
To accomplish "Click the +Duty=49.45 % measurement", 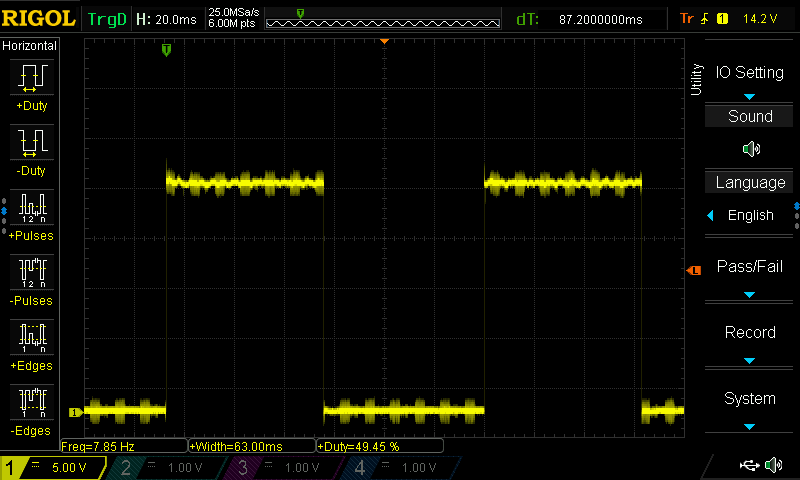I will (x=380, y=446).
